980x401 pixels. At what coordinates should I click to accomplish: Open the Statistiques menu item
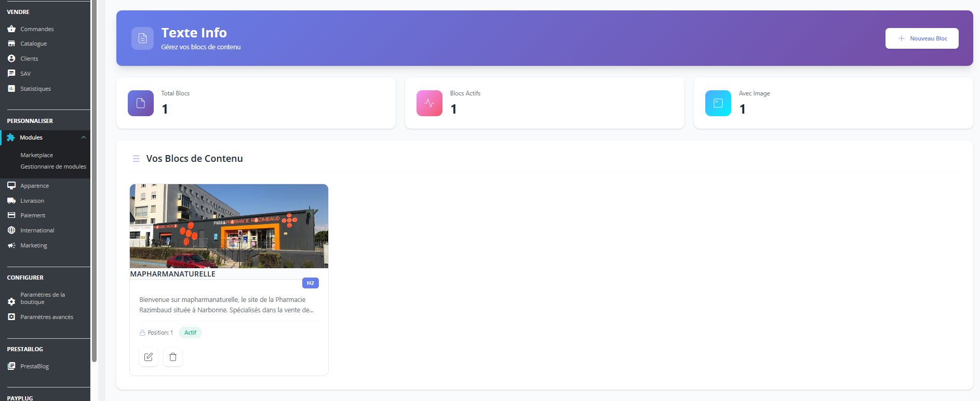pyautogui.click(x=35, y=89)
